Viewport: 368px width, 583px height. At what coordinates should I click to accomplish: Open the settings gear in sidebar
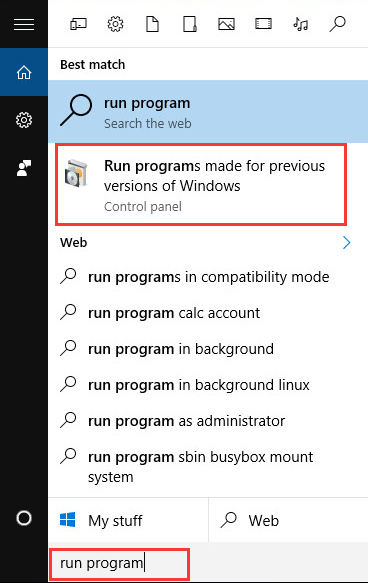(24, 120)
